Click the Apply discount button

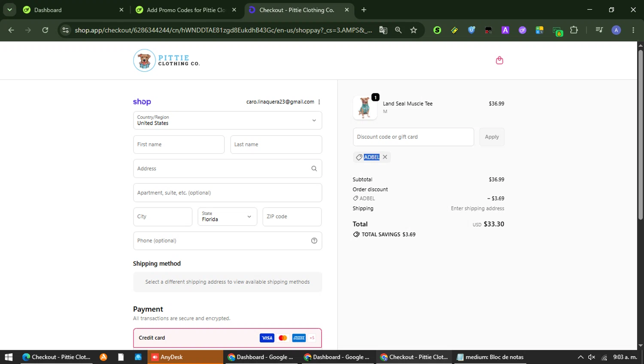click(x=492, y=137)
